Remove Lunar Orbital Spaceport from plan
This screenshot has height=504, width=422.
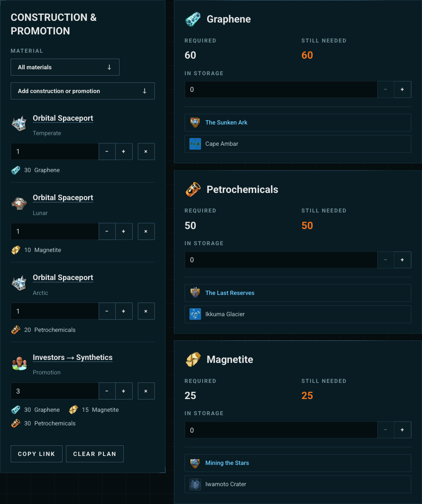point(146,232)
